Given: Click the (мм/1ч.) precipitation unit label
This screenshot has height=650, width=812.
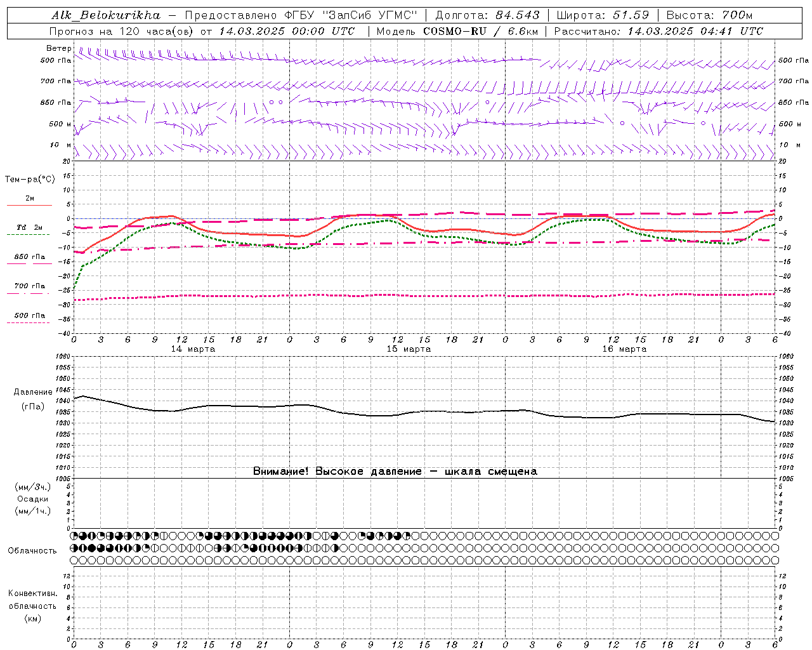Looking at the screenshot, I should coord(32,511).
